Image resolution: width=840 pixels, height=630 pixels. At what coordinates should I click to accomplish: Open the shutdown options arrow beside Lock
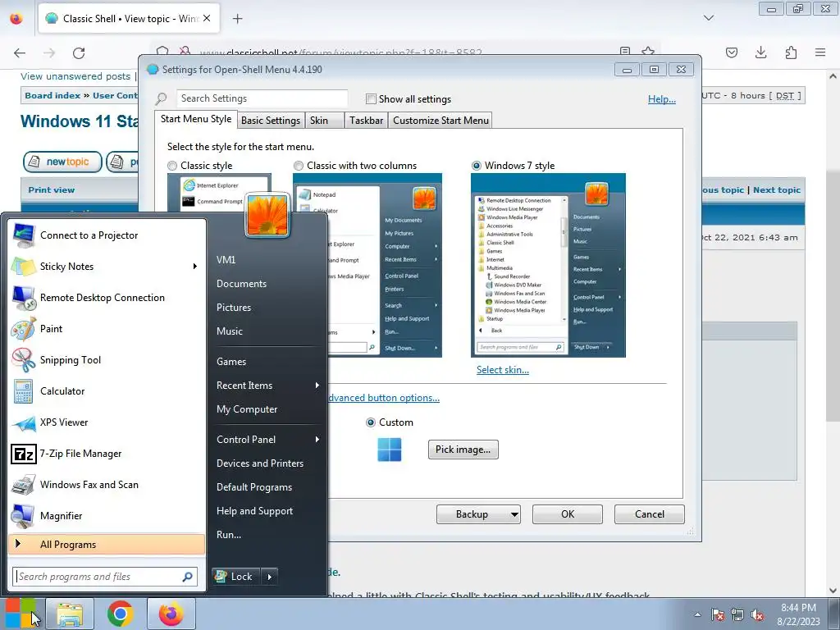click(269, 577)
